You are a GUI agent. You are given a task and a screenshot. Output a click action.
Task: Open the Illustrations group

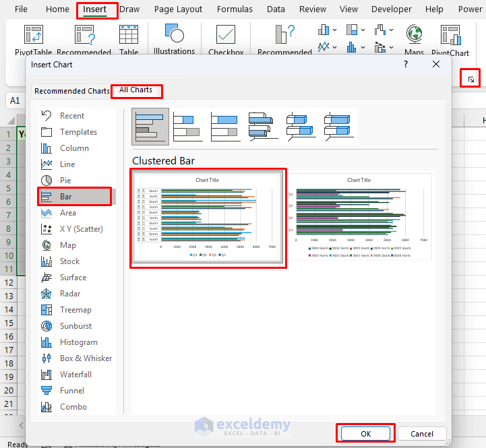click(x=174, y=39)
